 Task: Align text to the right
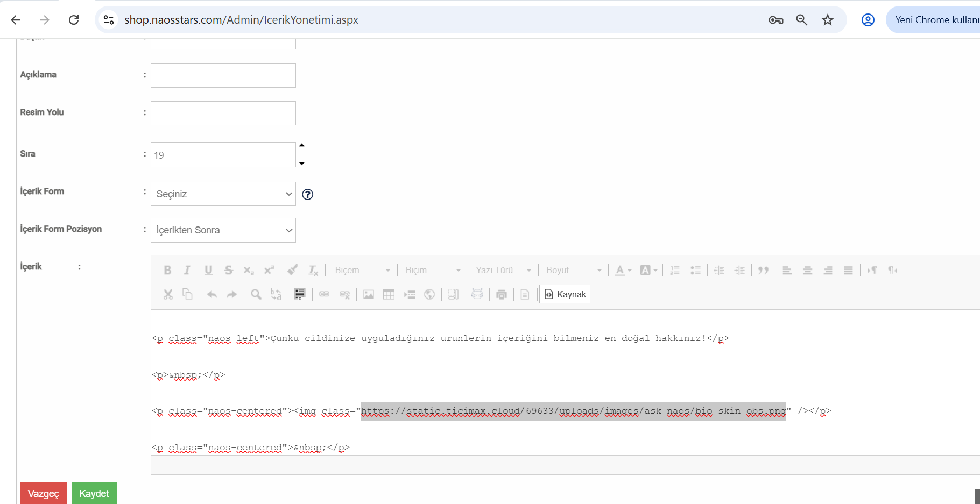(828, 270)
